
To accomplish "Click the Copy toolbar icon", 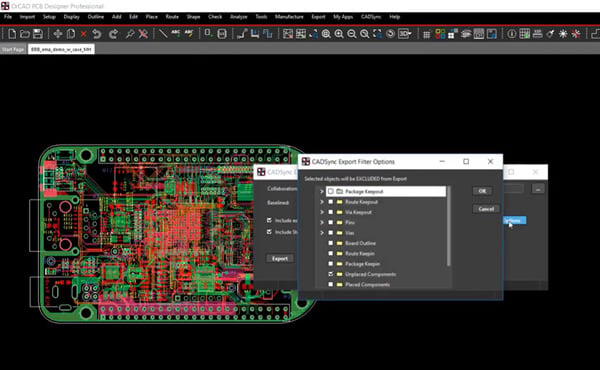I will pos(71,34).
